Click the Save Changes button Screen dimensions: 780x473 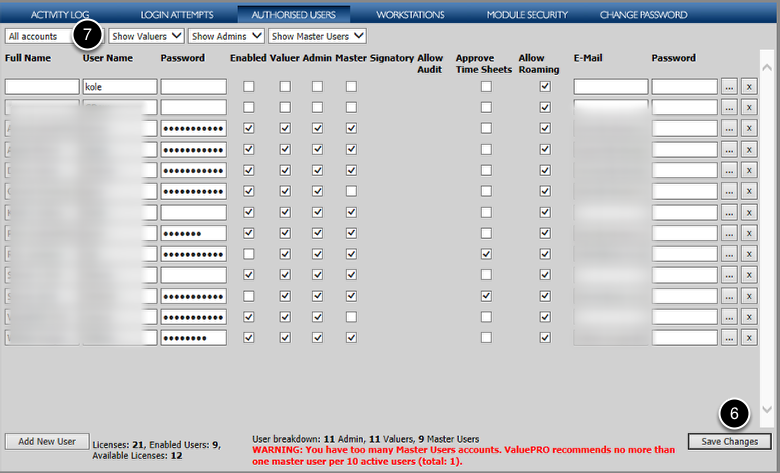[x=730, y=442]
